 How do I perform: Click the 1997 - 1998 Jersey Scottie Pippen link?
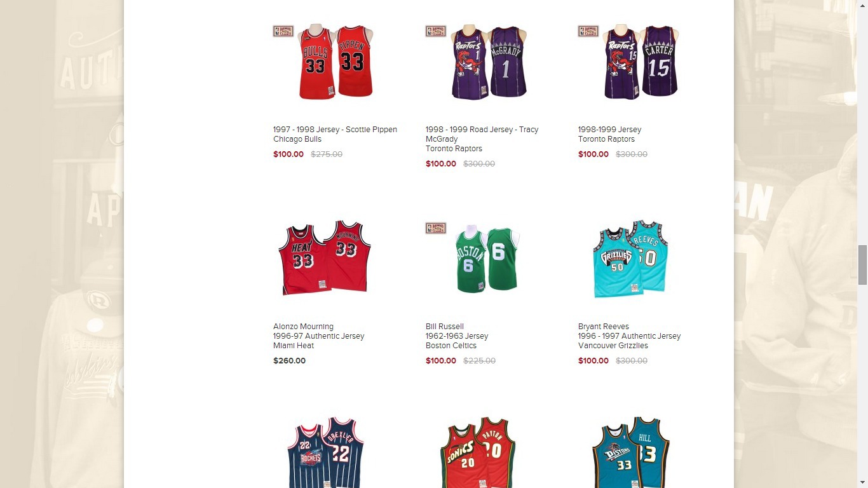335,134
